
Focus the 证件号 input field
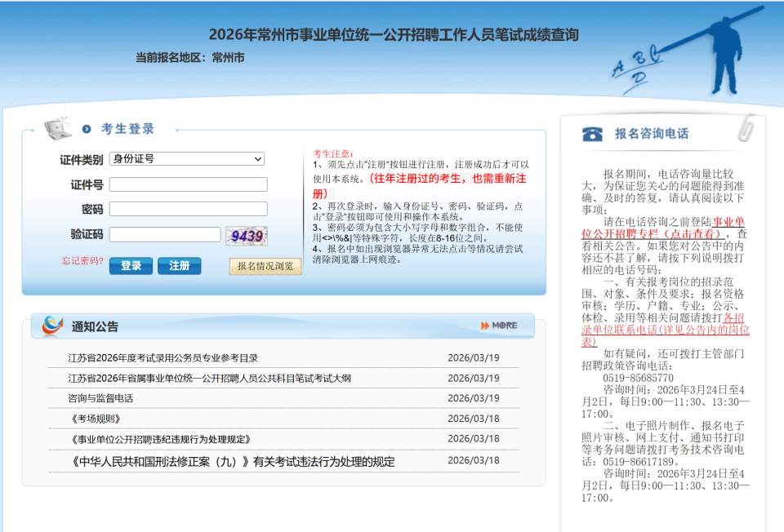189,184
